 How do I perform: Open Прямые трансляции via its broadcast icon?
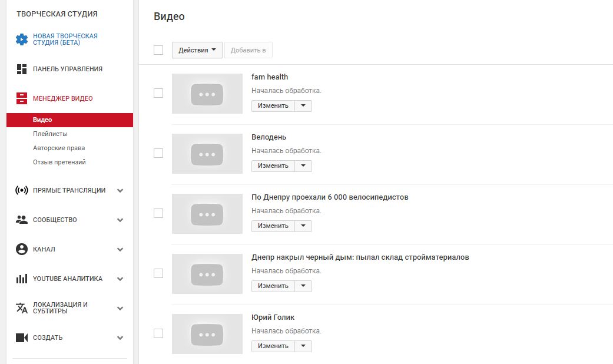click(x=21, y=190)
